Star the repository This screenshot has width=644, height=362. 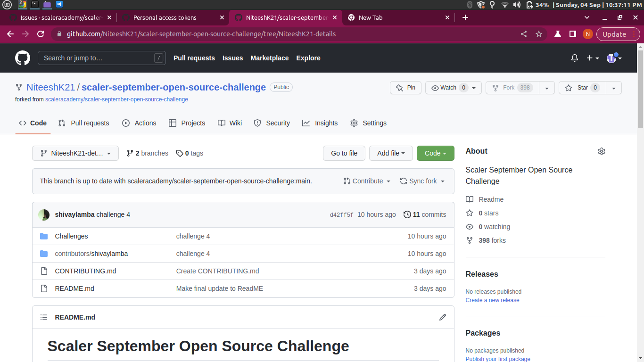tap(582, 88)
